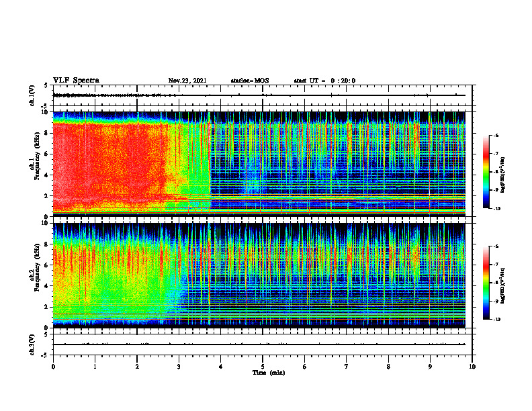The height and width of the screenshot is (411, 532).
Task: Click the "-6" label on ch.1 colorbar
Action: coord(496,135)
